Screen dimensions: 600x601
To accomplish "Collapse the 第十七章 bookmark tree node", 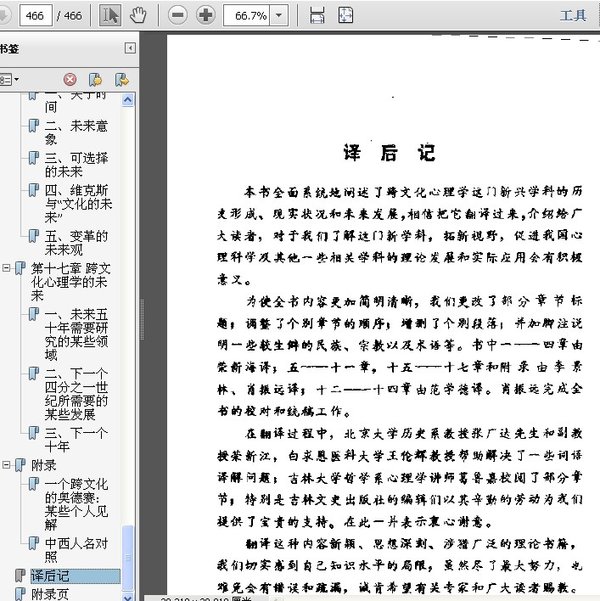I will (7, 269).
